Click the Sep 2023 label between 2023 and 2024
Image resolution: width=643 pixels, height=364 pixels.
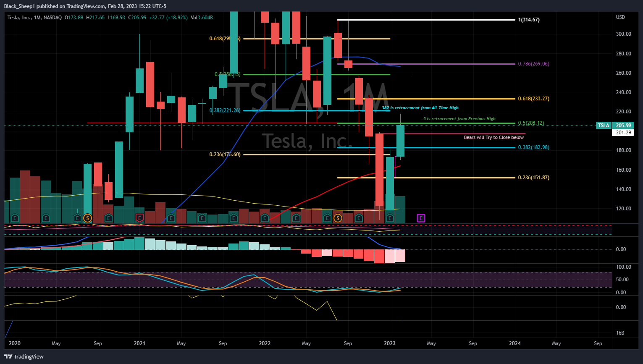[473, 343]
